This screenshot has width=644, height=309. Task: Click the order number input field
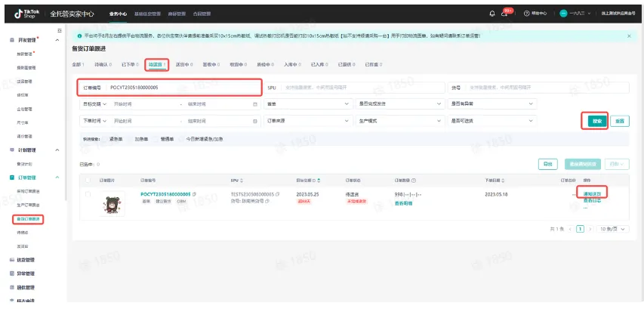[169, 88]
